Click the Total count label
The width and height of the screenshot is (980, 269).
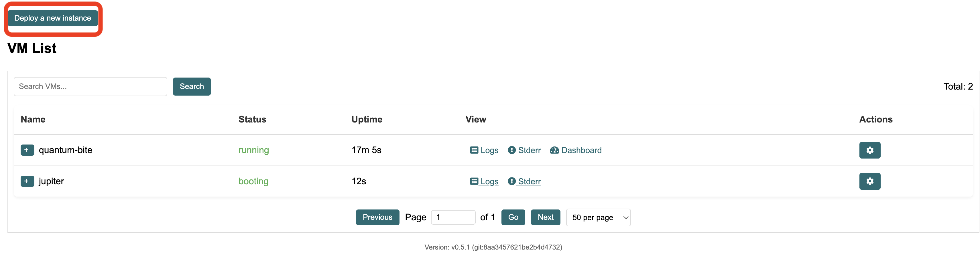958,86
